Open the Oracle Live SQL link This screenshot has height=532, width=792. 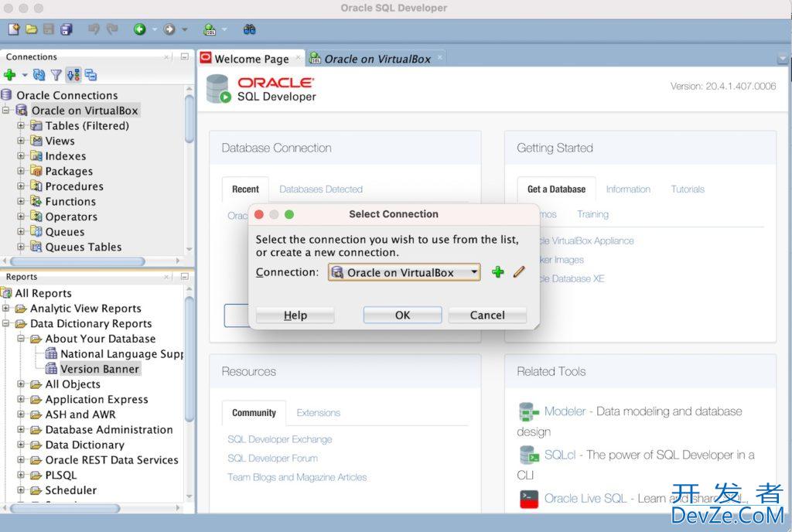click(585, 499)
